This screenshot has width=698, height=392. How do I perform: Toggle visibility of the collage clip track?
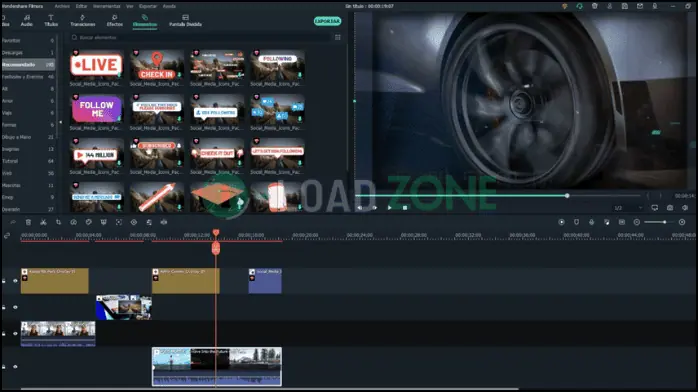click(15, 307)
